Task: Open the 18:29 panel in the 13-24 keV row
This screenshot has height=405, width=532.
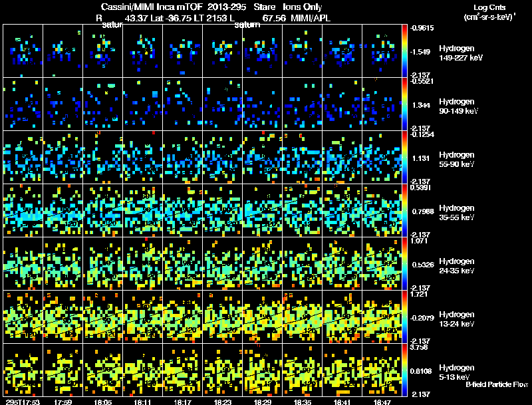Action: pyautogui.click(x=263, y=317)
